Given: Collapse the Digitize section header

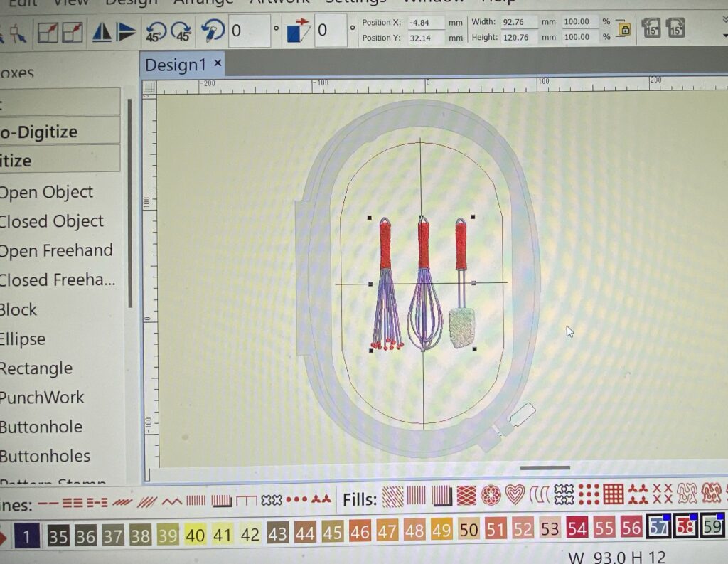Looking at the screenshot, I should pyautogui.click(x=60, y=161).
